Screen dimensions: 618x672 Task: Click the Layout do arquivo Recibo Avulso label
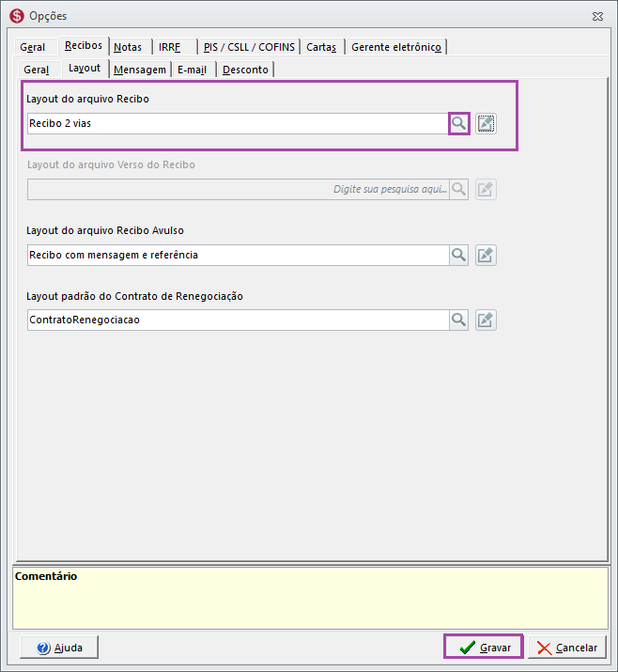[x=105, y=230]
